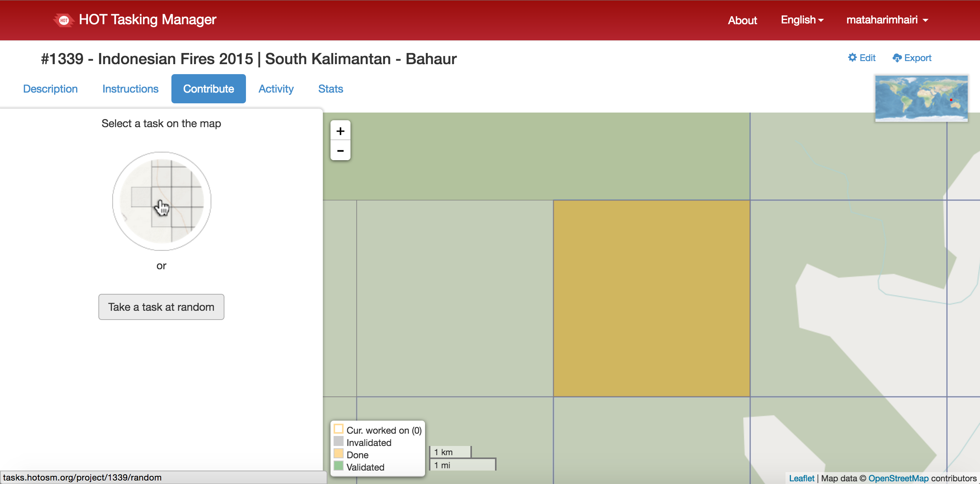
Task: Click the Validated green legend swatch
Action: [x=338, y=466]
